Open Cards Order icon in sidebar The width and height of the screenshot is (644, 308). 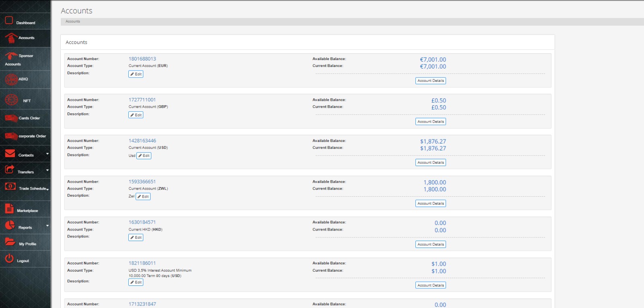click(11, 118)
